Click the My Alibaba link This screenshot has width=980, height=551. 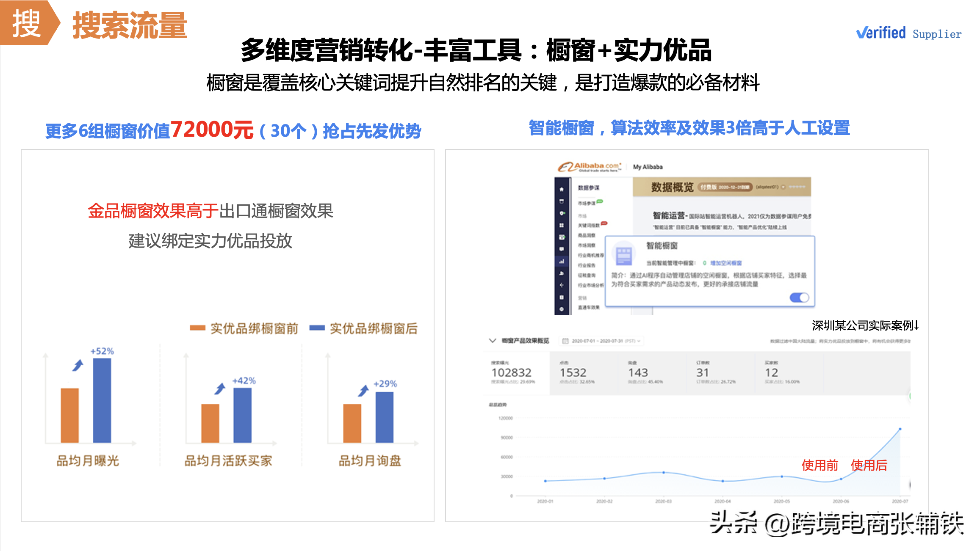tap(648, 167)
